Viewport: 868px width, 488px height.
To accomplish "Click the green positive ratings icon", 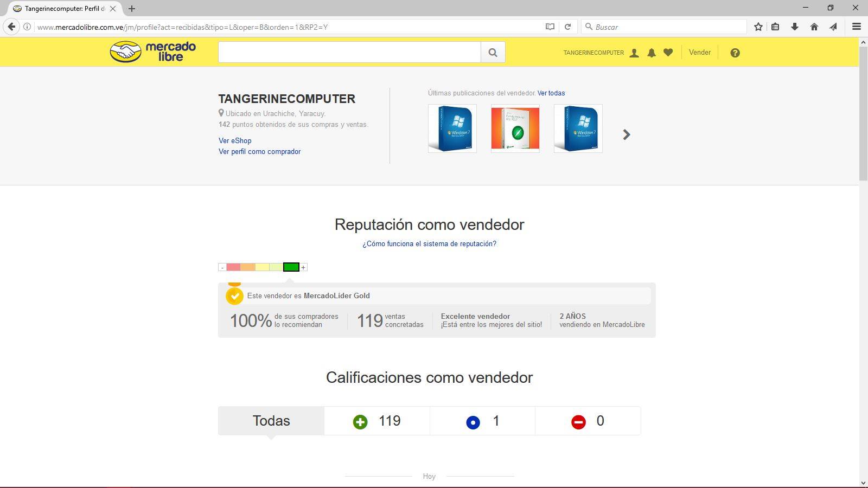I will [x=360, y=422].
